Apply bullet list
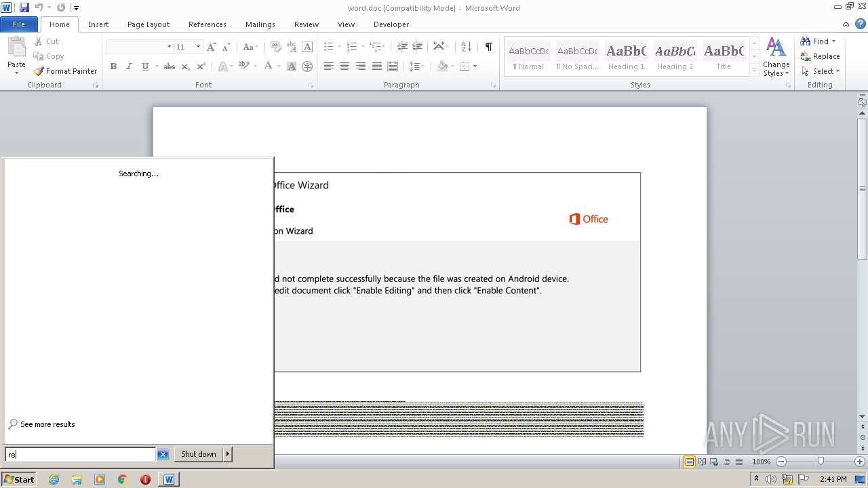Viewport: 868px width, 488px height. 329,47
